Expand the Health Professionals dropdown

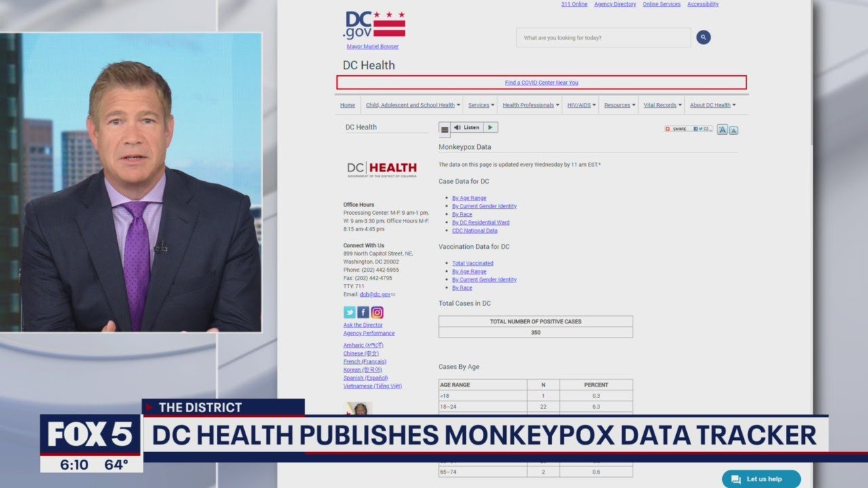[x=531, y=105]
